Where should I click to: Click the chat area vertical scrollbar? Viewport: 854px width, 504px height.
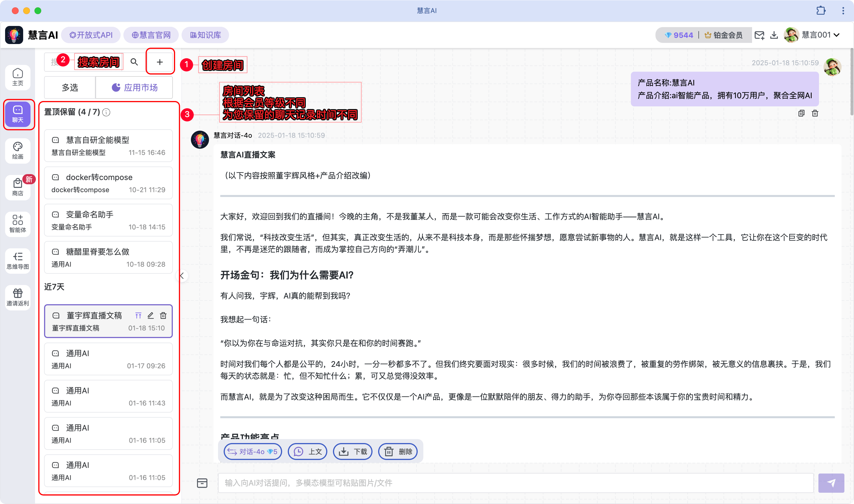click(852, 82)
